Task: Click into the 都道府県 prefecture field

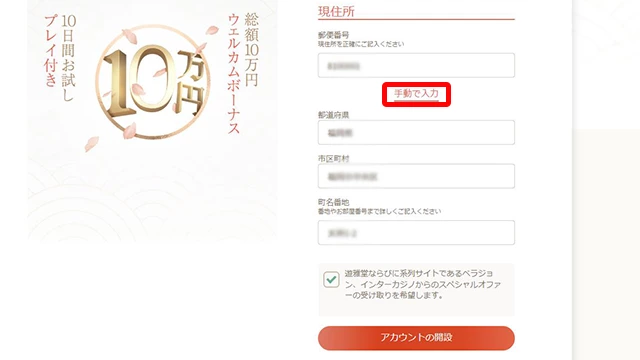Action: coord(416,132)
